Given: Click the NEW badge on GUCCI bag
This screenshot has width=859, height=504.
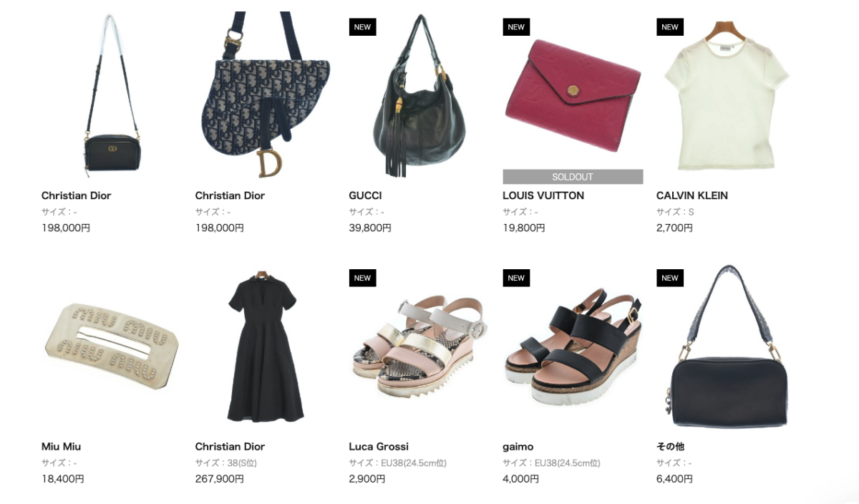Looking at the screenshot, I should tap(363, 27).
